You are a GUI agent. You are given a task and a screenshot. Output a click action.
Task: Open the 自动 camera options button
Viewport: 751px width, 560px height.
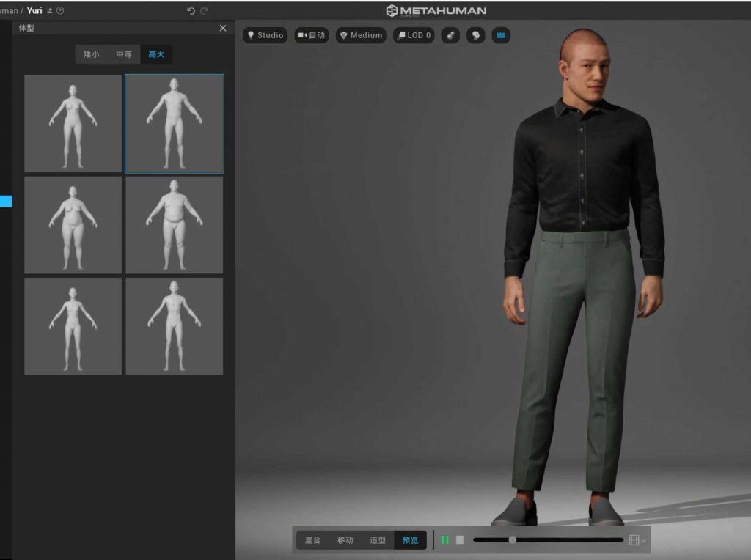coord(312,35)
